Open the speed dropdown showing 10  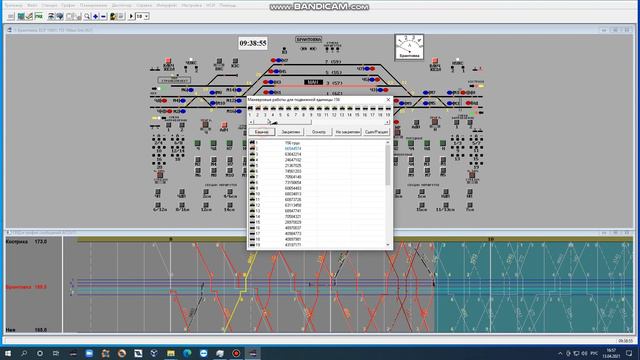[x=146, y=16]
